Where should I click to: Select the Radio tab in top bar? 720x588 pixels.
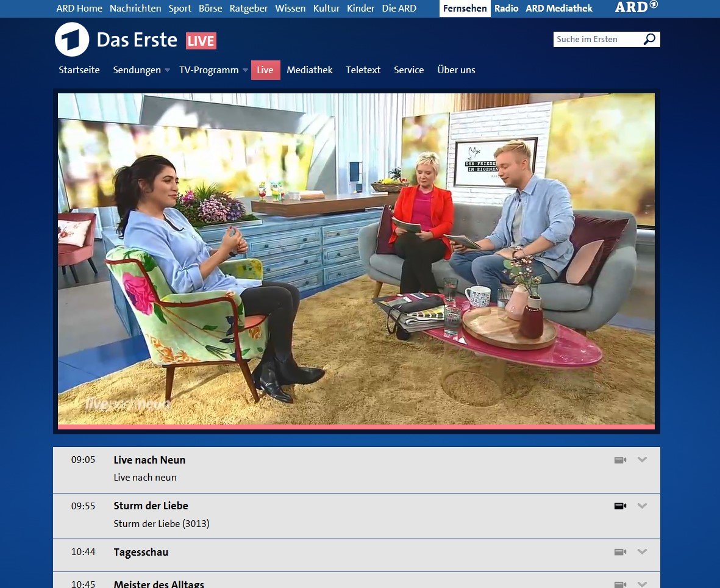point(506,9)
